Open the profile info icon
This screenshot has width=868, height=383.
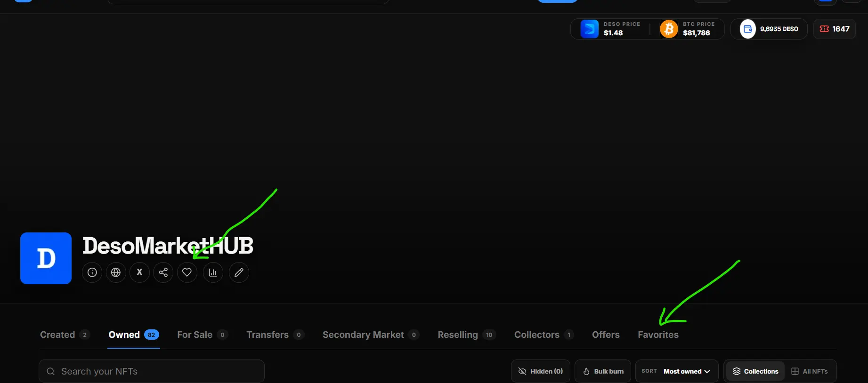92,272
